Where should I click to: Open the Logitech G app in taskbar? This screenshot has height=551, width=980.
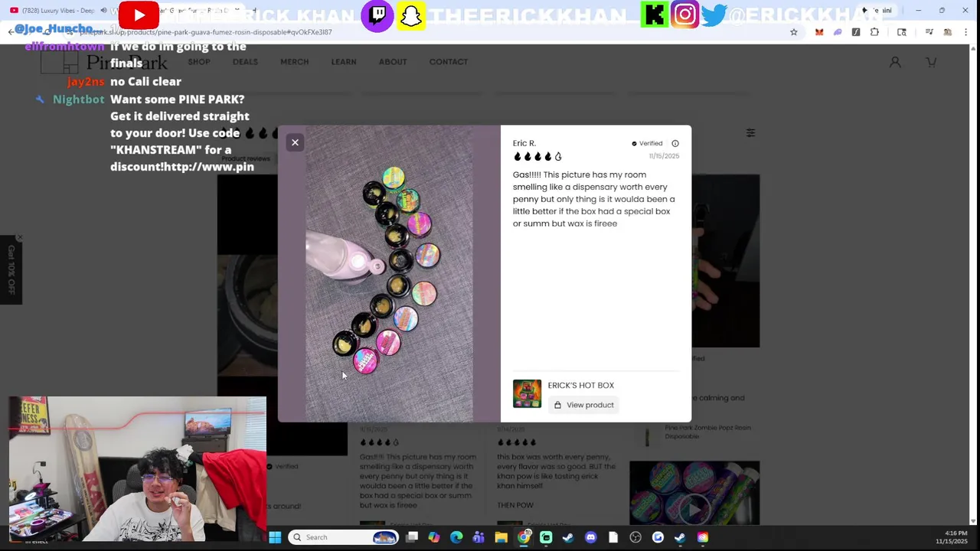[658, 537]
